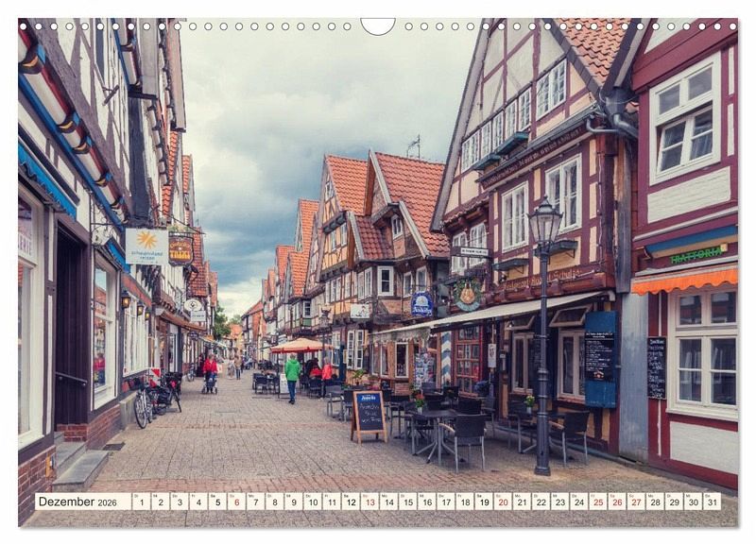Image resolution: width=756 pixels, height=545 pixels.
Task: Click the green Trattoria sign
Action: coord(697,254)
